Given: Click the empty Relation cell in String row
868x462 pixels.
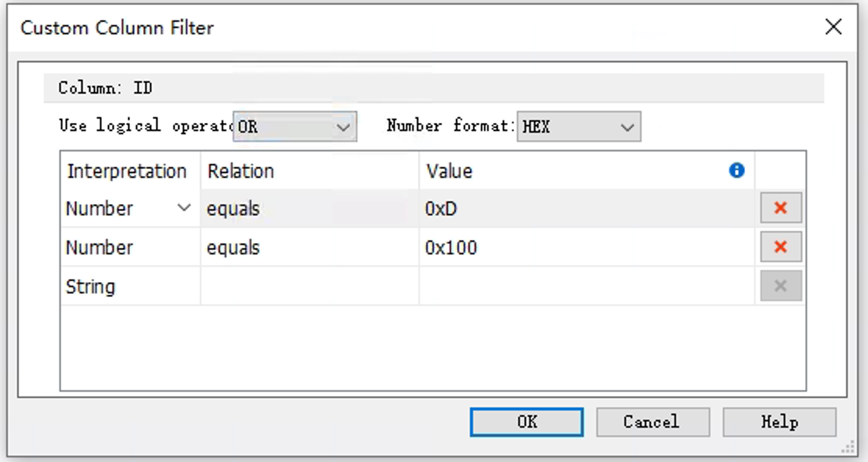Looking at the screenshot, I should pyautogui.click(x=310, y=286).
